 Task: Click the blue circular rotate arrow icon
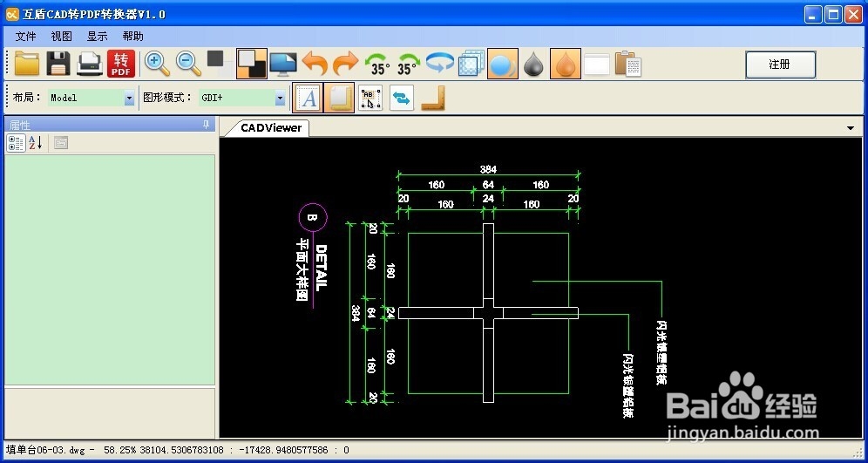[x=440, y=63]
